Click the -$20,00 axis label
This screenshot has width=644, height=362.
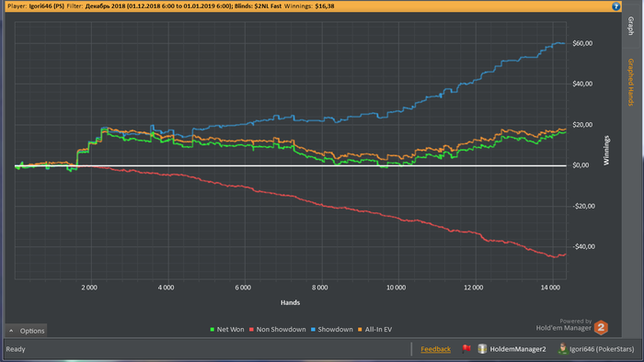[x=583, y=206]
